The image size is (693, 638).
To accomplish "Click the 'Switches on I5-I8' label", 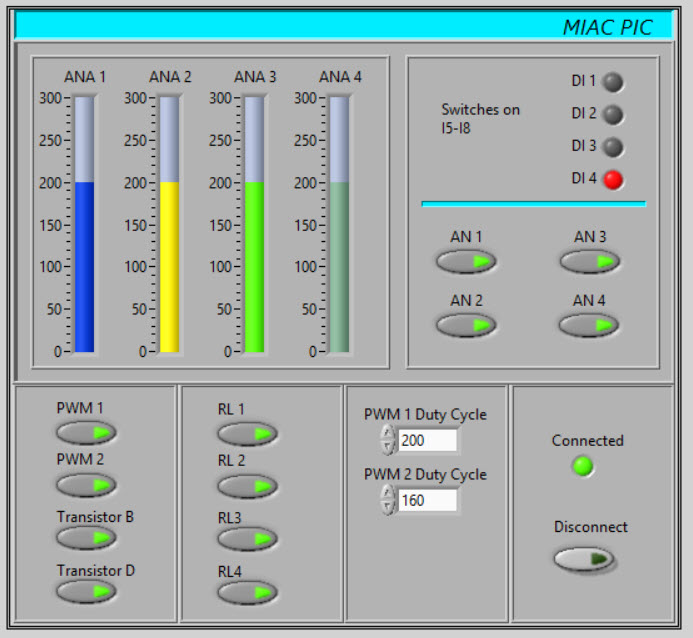I will coord(480,119).
